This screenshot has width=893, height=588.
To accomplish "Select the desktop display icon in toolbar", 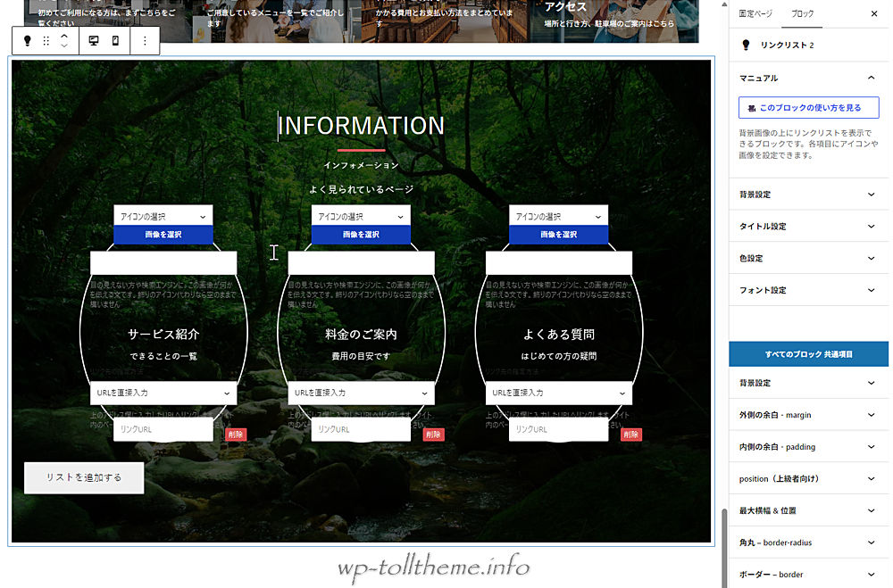I will [x=94, y=40].
